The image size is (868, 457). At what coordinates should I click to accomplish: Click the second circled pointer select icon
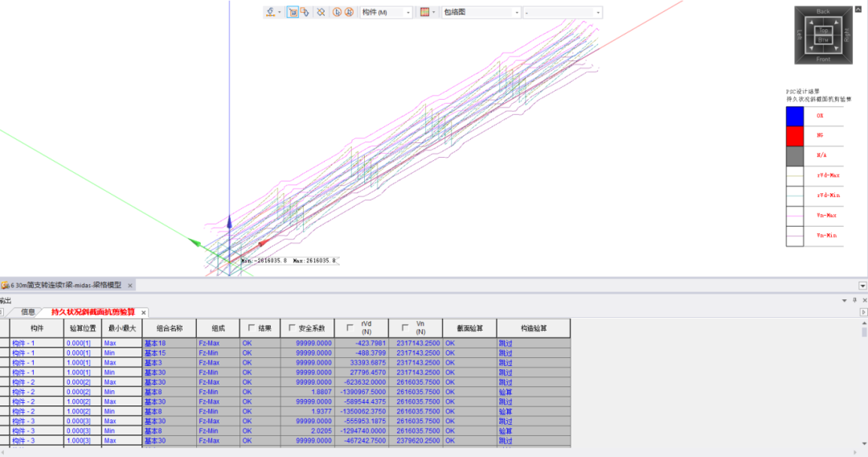[349, 12]
